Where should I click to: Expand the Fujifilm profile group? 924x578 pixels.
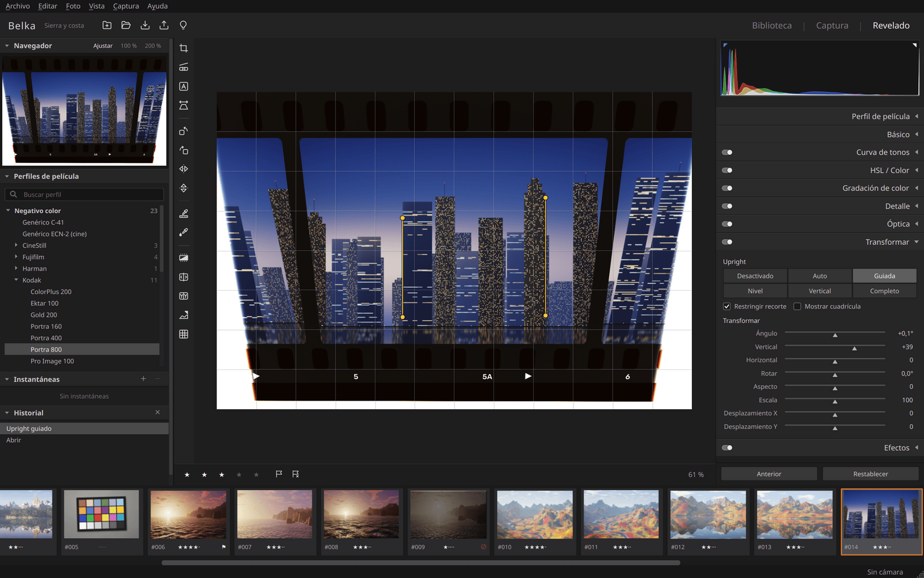point(16,257)
